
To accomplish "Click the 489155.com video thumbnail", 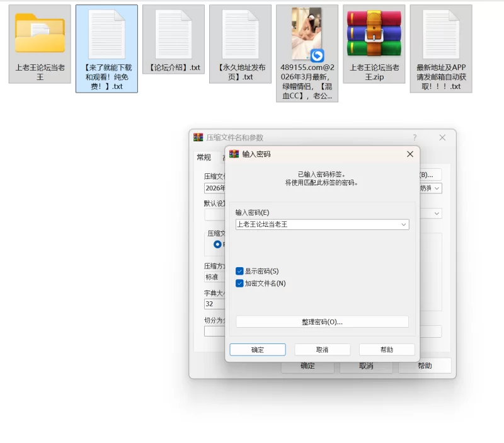I will pos(307,34).
